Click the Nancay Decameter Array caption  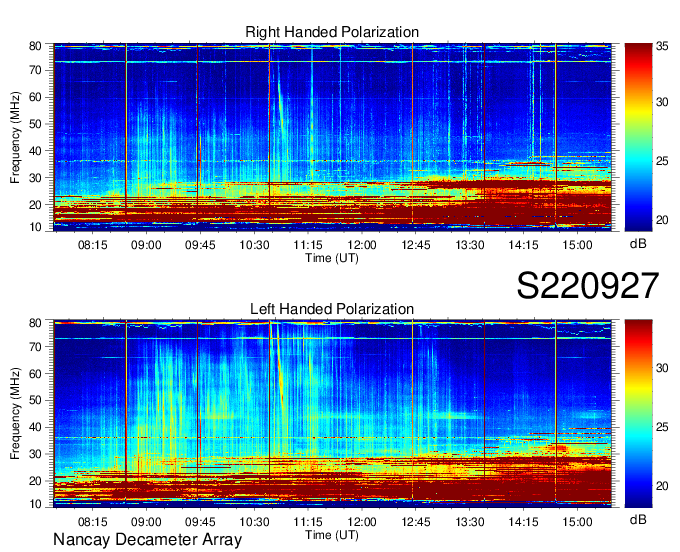[147, 540]
